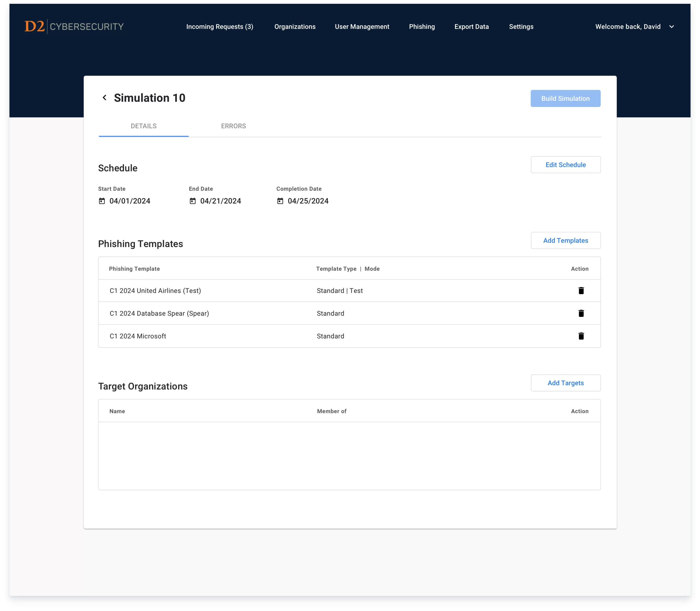Screen dimensions: 700x611
Task: Click the End Date calendar icon
Action: [x=192, y=201]
